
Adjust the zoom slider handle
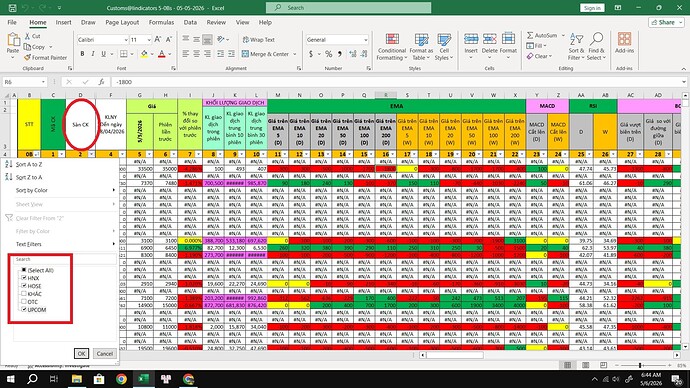[640, 365]
